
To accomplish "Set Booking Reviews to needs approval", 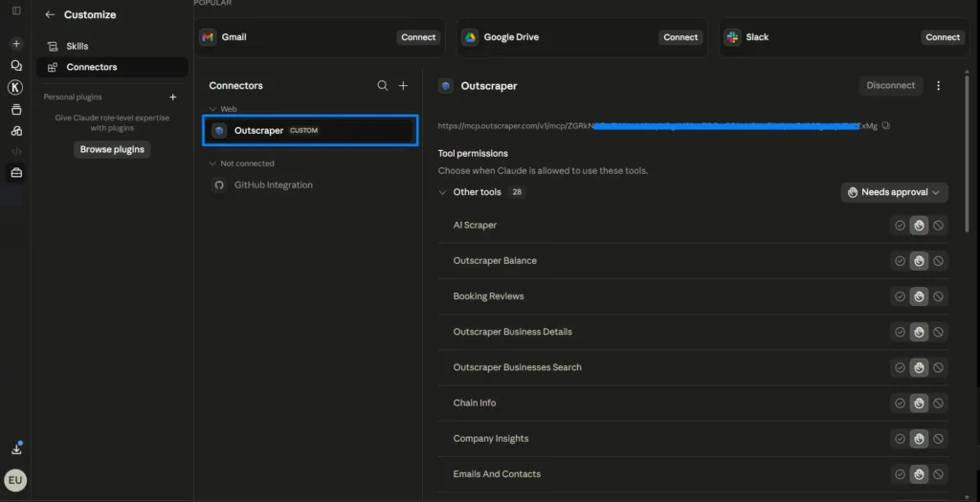I will pos(919,296).
